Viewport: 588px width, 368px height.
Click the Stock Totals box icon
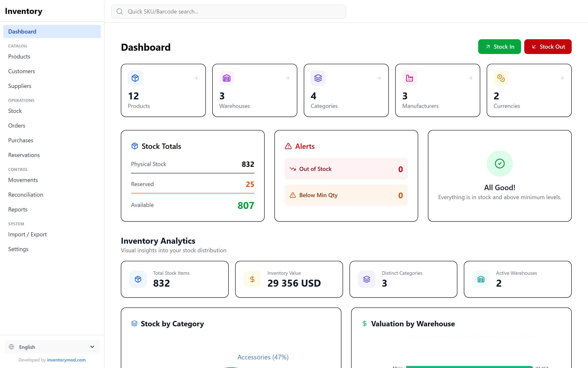(x=135, y=146)
